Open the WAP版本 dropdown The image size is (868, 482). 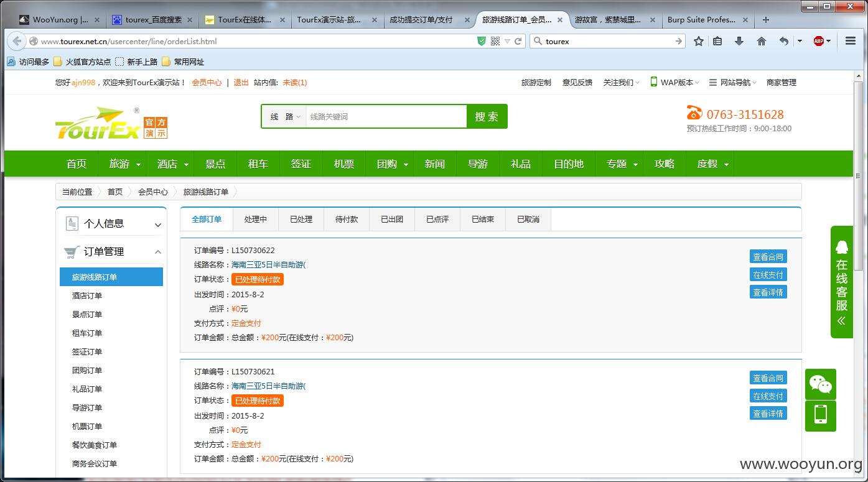pyautogui.click(x=674, y=82)
